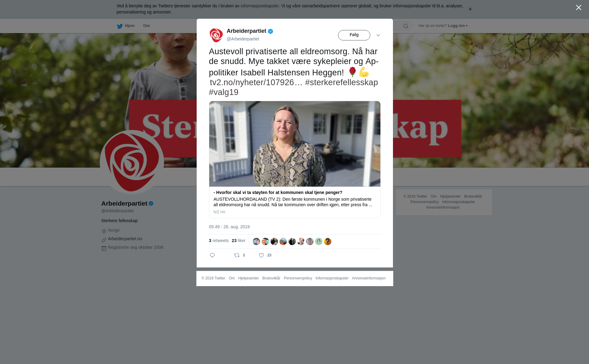
Task: Expand the tweet options chevron
Action: [378, 35]
